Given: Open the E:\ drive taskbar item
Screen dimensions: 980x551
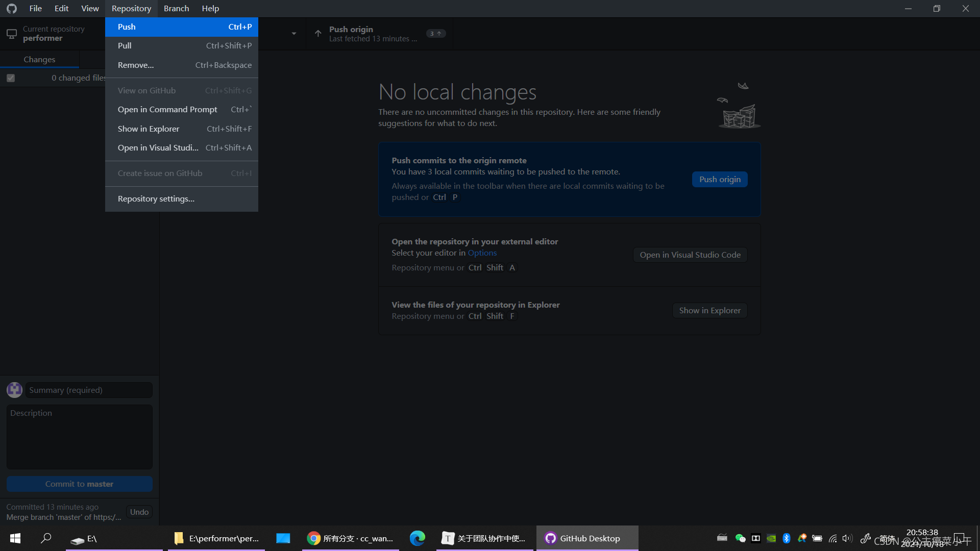Looking at the screenshot, I should 114,538.
